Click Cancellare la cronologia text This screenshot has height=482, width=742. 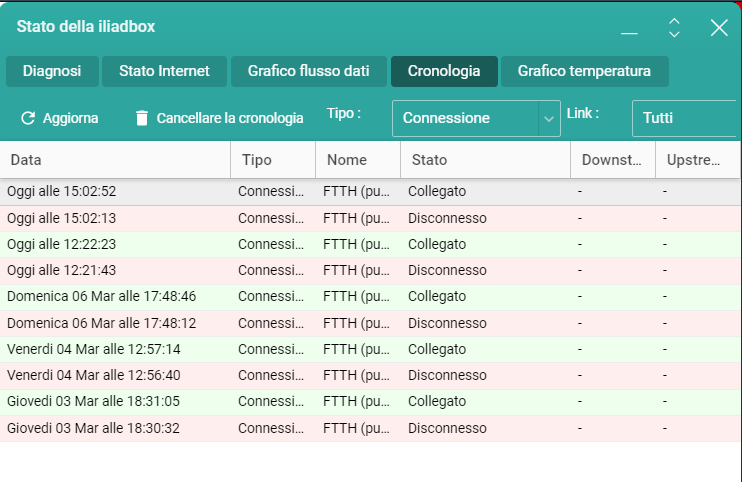click(x=230, y=118)
